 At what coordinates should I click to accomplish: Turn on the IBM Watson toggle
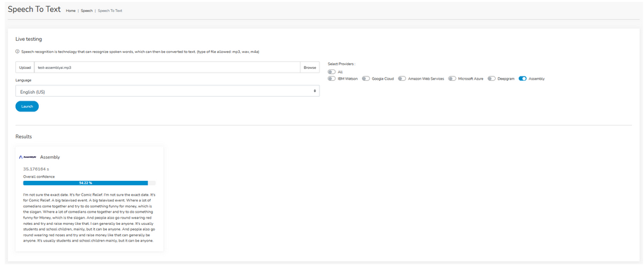(x=332, y=79)
